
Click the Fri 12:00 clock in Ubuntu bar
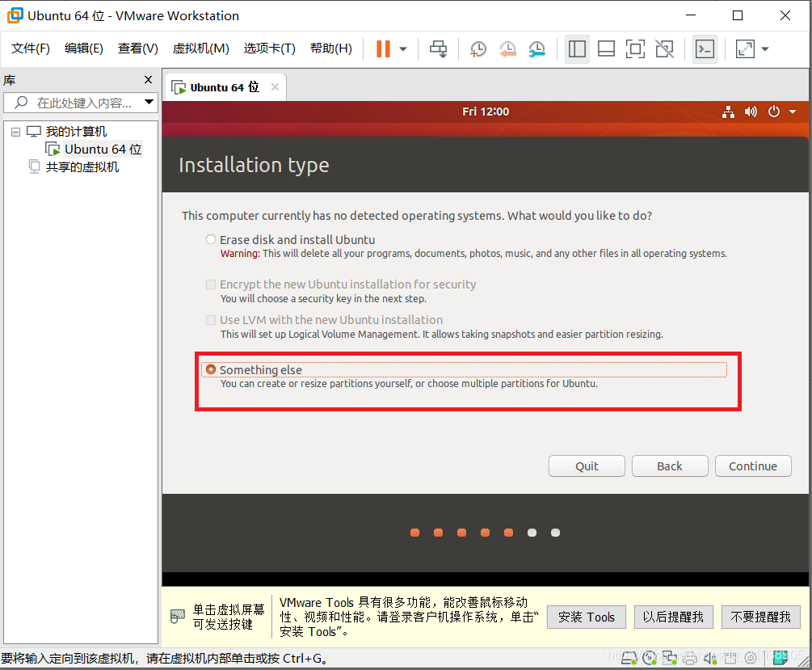point(486,112)
